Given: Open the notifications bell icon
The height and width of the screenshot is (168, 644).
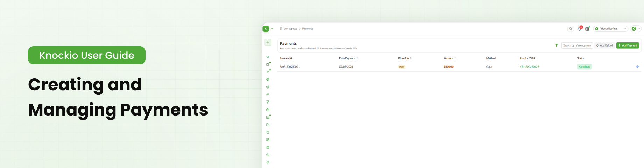Looking at the screenshot, I should click(x=579, y=29).
